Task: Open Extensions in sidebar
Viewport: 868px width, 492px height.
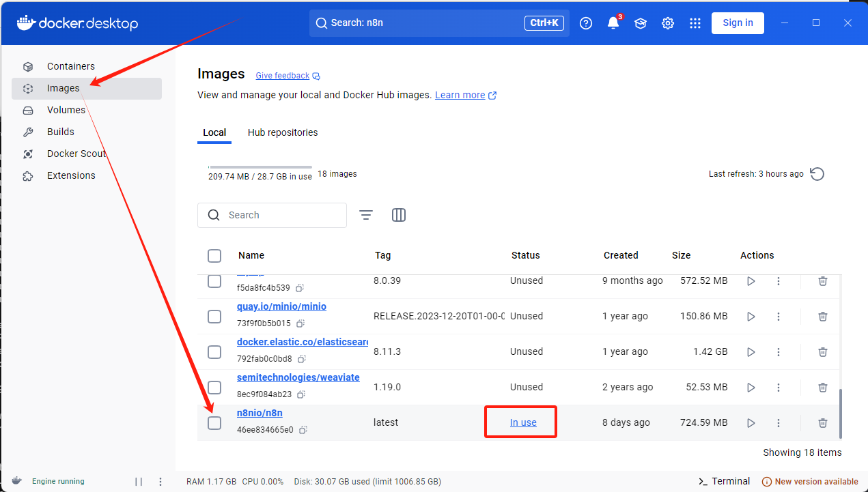Action: pyautogui.click(x=87, y=176)
